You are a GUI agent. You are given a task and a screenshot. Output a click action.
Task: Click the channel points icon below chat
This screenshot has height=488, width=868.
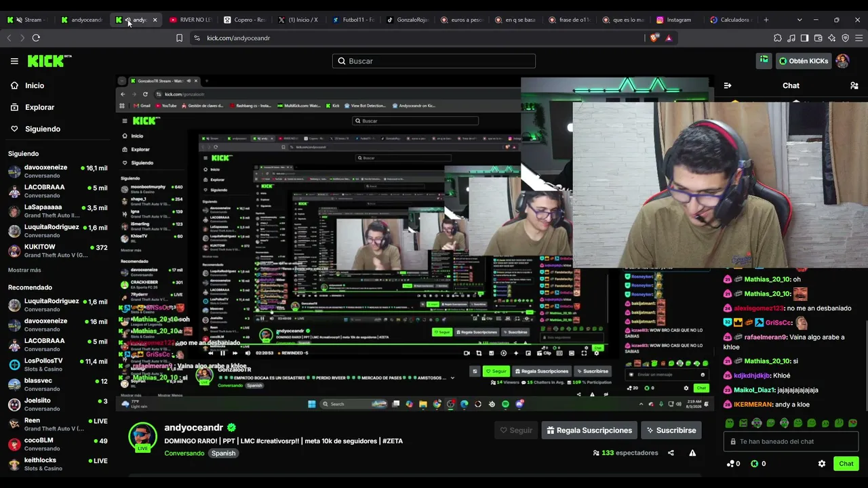tap(730, 464)
